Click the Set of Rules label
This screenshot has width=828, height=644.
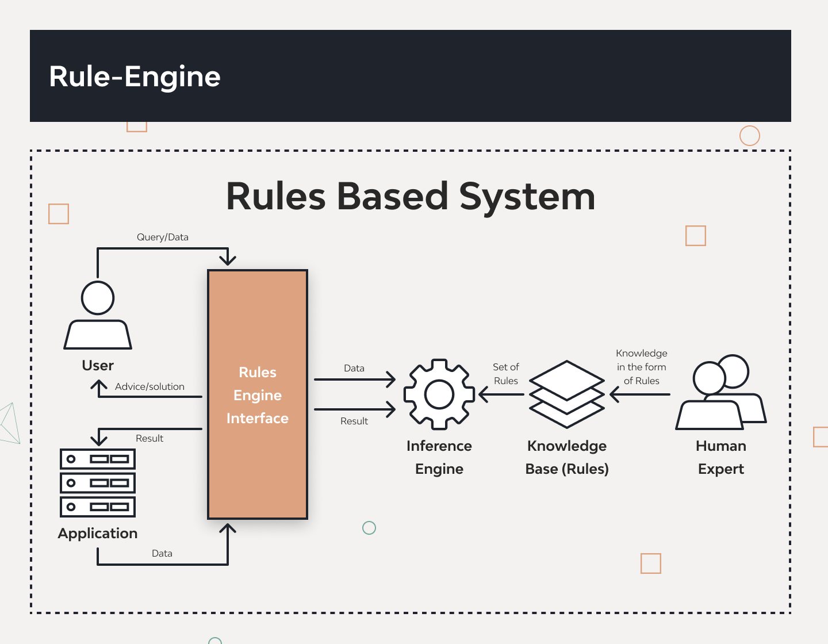(506, 374)
